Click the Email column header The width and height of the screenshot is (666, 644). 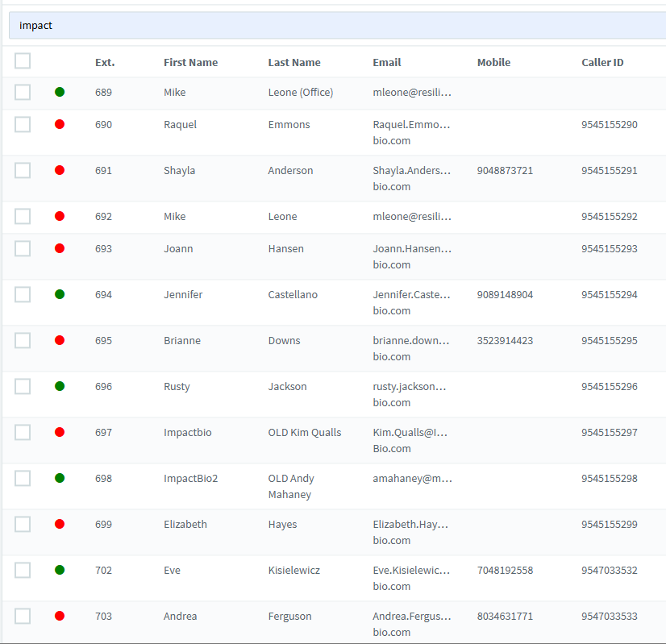[x=386, y=62]
